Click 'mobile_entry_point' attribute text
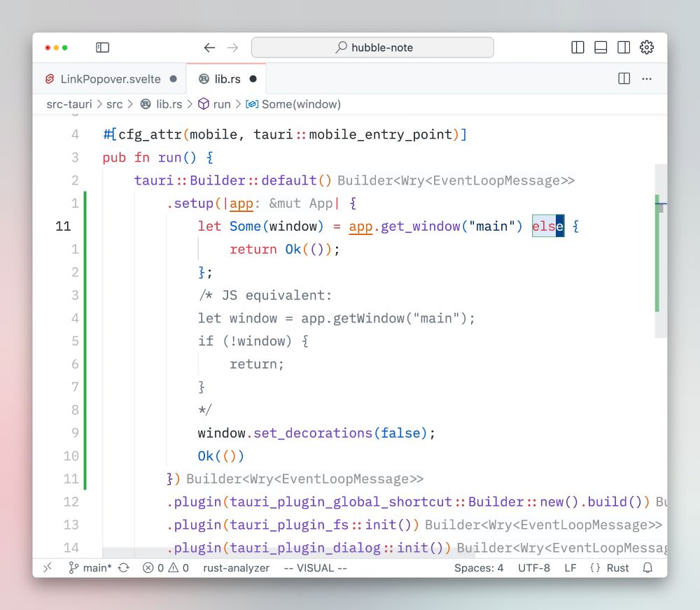This screenshot has height=610, width=700. [x=380, y=134]
